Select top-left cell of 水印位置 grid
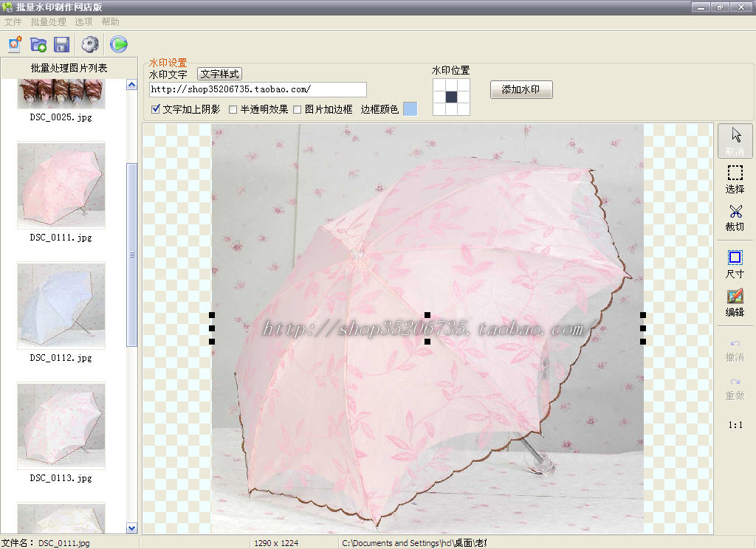This screenshot has width=756, height=549. click(x=439, y=85)
